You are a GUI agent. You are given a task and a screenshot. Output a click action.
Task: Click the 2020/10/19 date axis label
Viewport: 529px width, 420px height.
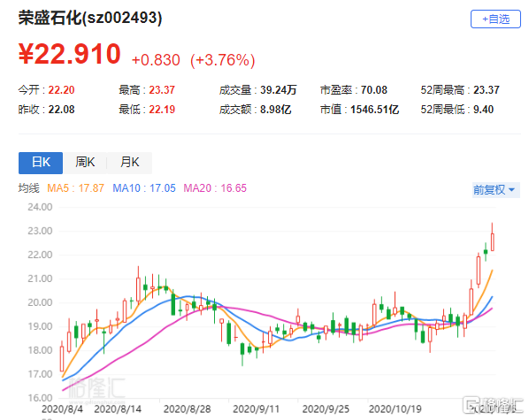point(395,409)
